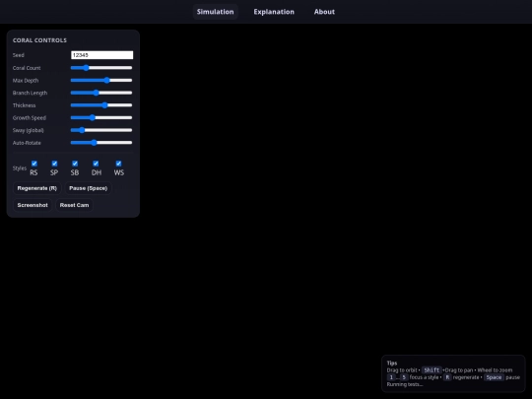Open the Explanation tab
This screenshot has width=532, height=399.
point(274,12)
